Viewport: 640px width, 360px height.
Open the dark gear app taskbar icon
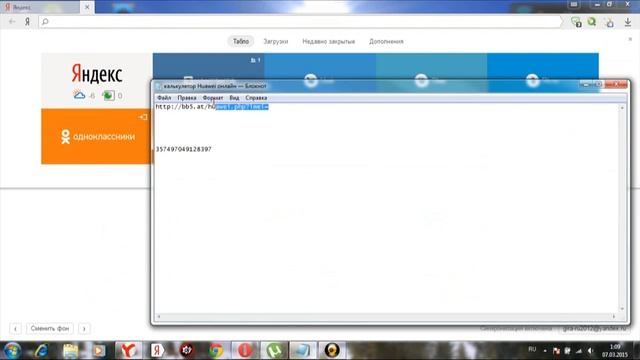click(187, 350)
